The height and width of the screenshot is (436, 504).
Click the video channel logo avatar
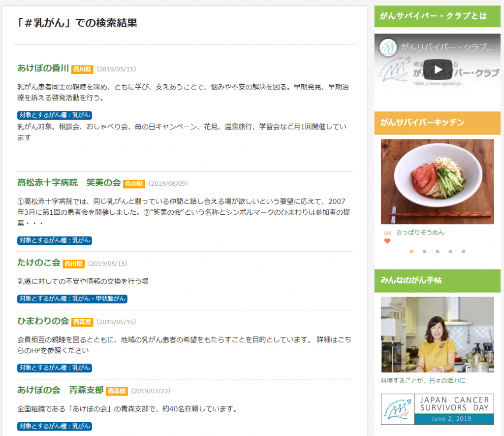coord(388,47)
